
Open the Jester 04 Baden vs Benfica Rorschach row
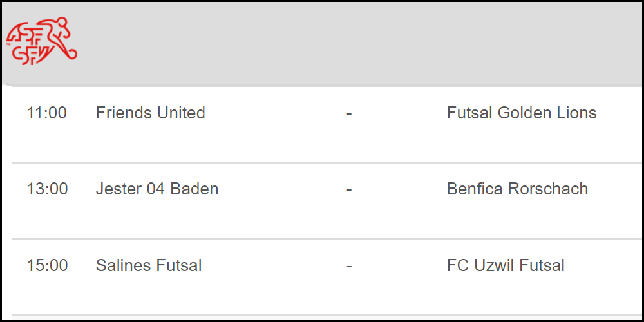point(277,216)
